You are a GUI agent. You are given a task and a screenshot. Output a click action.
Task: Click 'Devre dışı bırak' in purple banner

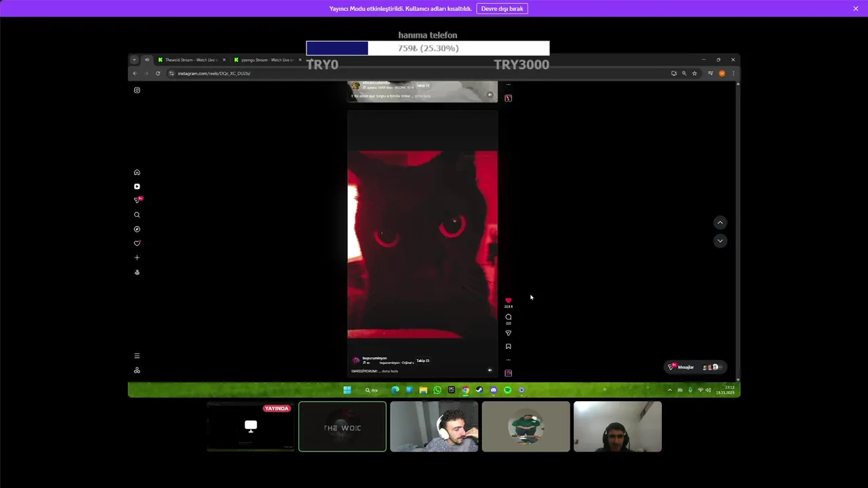coord(502,9)
